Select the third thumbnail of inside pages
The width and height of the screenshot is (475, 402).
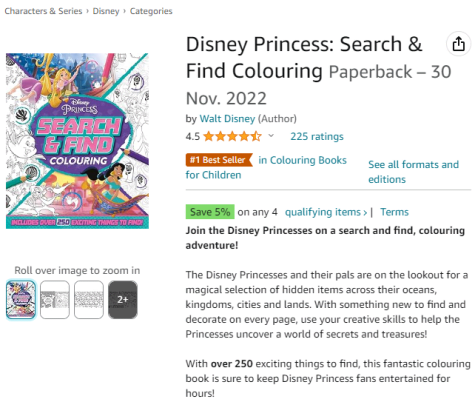point(89,299)
